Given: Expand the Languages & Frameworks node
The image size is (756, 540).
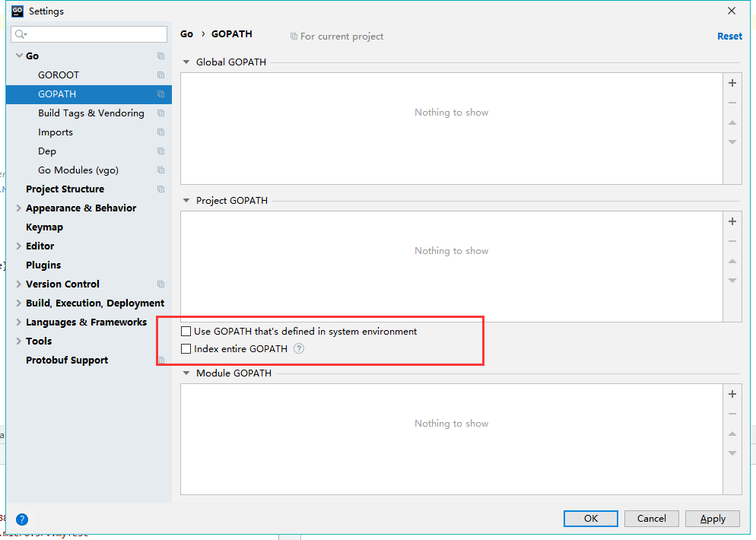Looking at the screenshot, I should [x=19, y=322].
